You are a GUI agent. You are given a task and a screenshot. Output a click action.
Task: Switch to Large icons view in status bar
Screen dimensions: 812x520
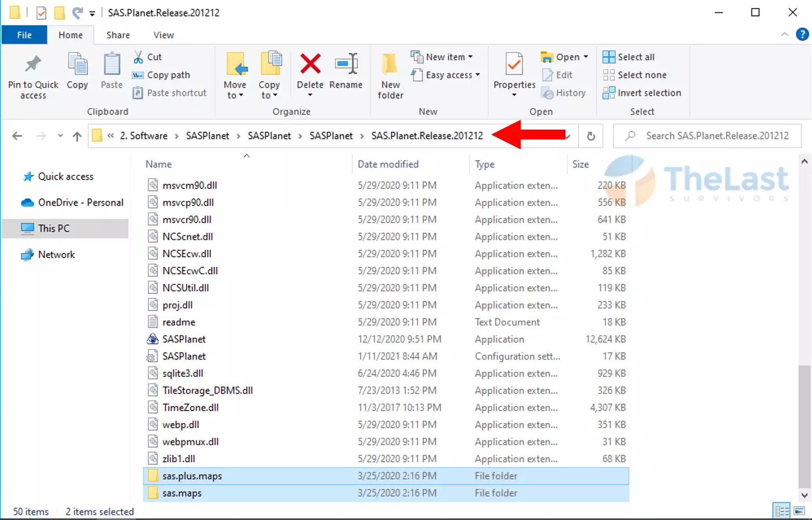pyautogui.click(x=800, y=511)
